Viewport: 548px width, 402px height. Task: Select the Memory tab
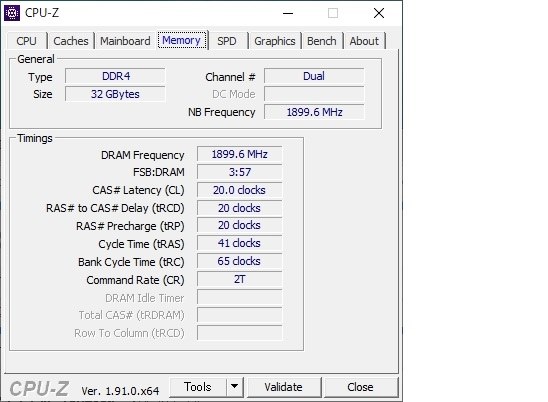(182, 40)
